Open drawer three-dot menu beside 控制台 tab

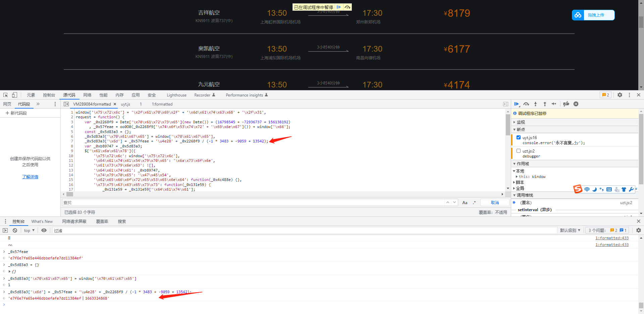tap(5, 221)
